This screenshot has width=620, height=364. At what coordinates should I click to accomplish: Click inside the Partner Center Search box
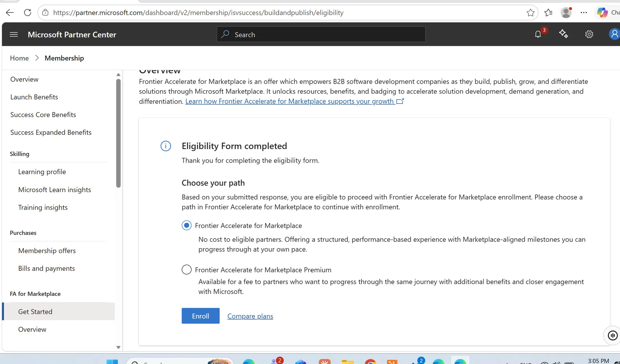[x=321, y=34]
